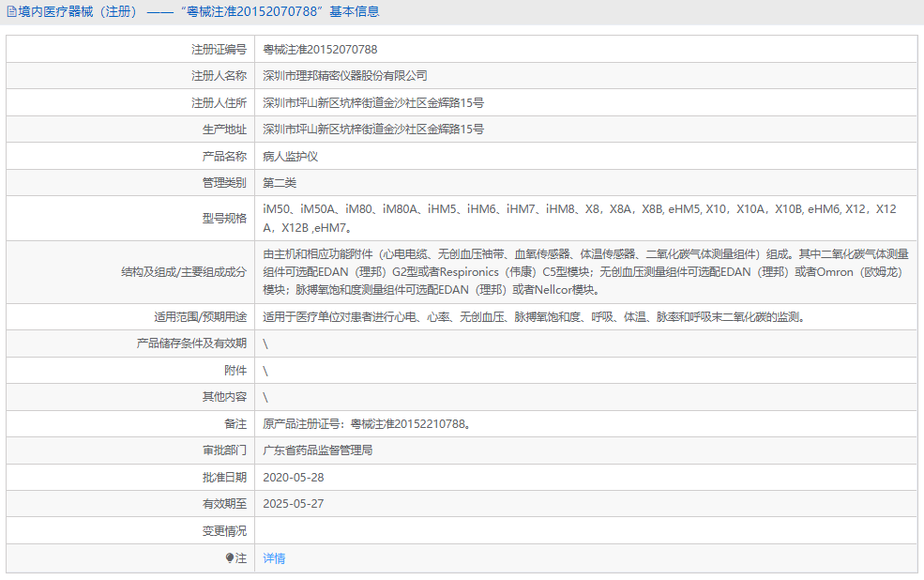Image resolution: width=924 pixels, height=580 pixels.
Task: Click the 生产地址 address value
Action: coord(372,130)
